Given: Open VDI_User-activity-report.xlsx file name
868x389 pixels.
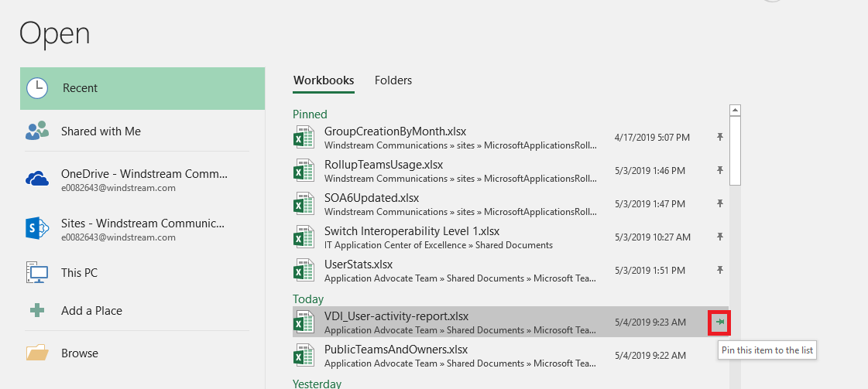Looking at the screenshot, I should [x=396, y=316].
